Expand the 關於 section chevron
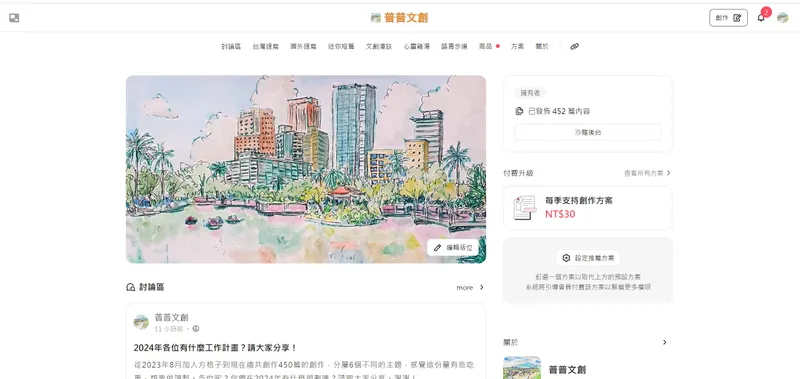Screen dimensions: 800x379 (x=664, y=342)
